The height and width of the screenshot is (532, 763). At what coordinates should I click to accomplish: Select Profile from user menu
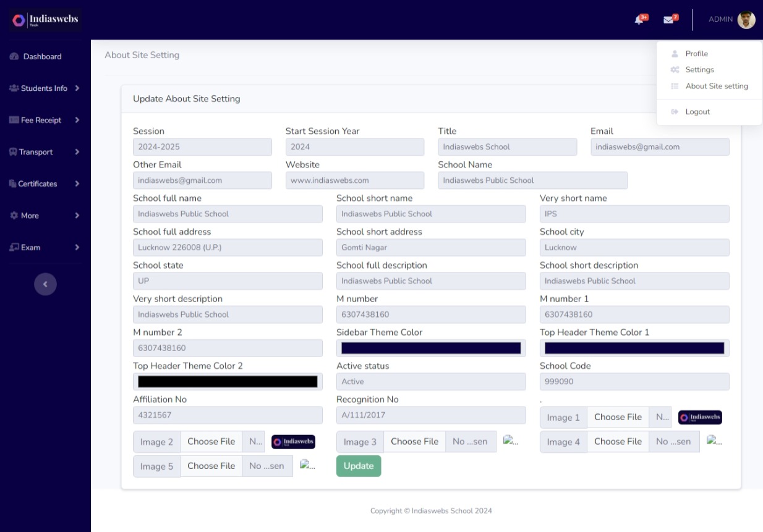[x=709, y=54]
